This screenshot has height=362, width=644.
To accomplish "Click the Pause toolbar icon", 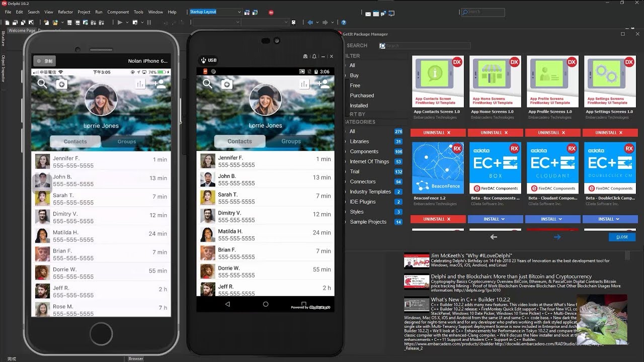I will click(x=149, y=23).
